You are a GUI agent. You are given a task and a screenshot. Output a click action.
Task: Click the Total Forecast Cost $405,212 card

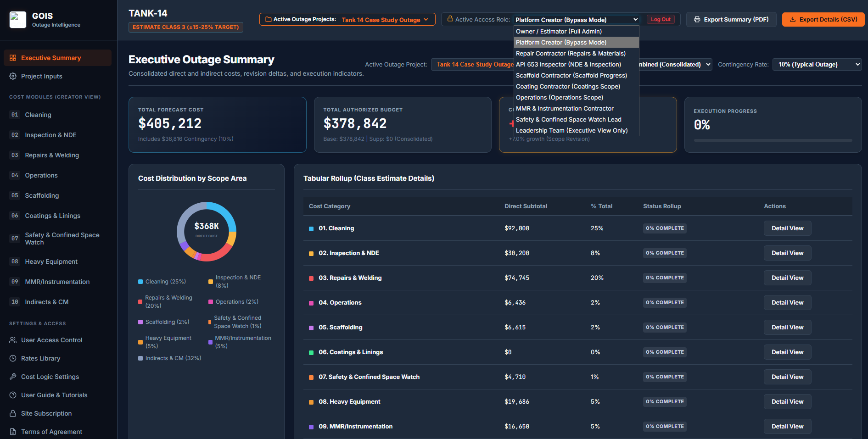[218, 125]
